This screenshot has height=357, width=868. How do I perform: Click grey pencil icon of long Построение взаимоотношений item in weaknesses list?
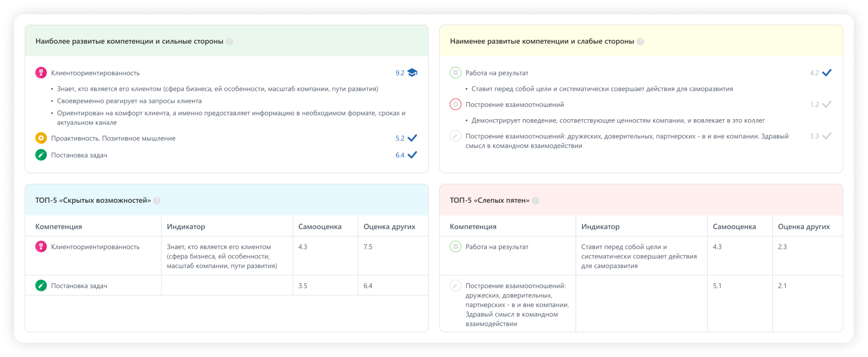(x=456, y=136)
